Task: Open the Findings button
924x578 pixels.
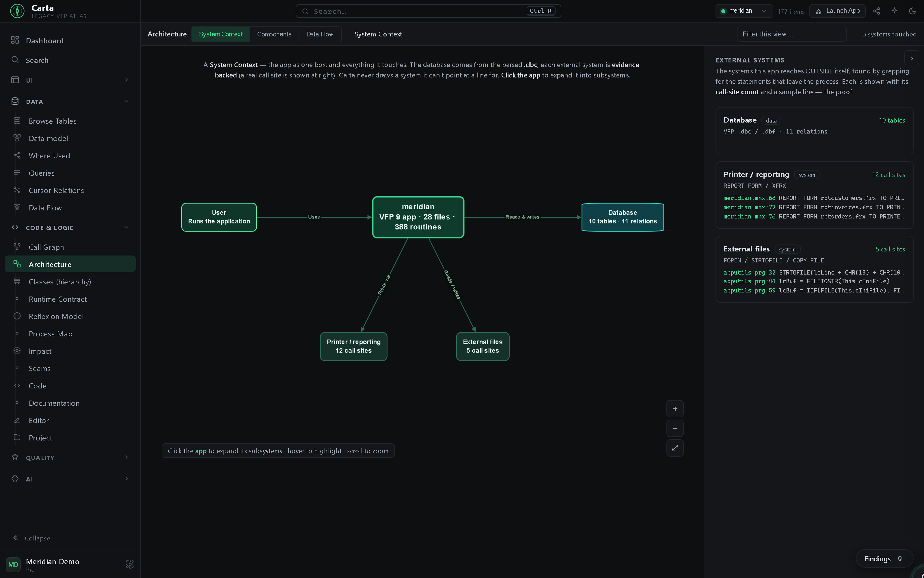Action: click(x=884, y=559)
